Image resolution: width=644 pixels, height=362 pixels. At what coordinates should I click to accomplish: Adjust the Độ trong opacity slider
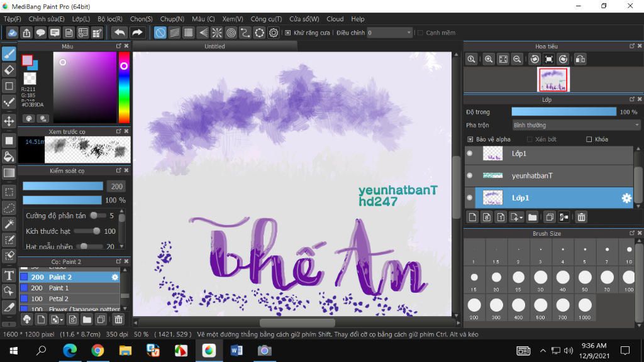point(564,112)
